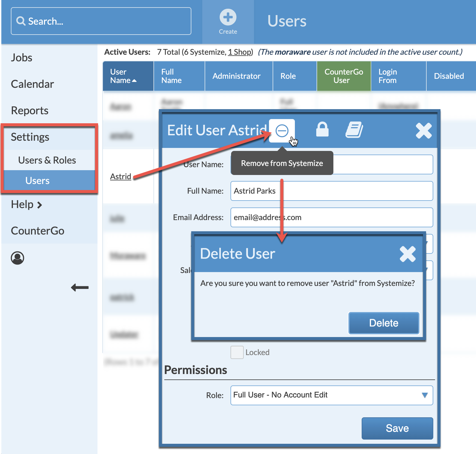Close the Edit User dialog

424,131
